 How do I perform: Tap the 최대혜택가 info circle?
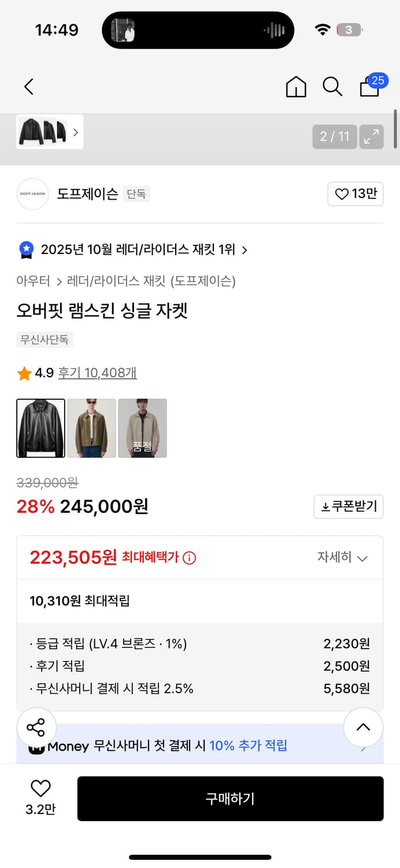pos(189,557)
